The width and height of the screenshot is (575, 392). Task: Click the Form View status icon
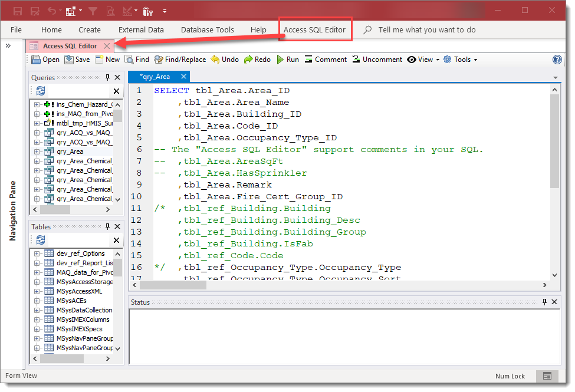pyautogui.click(x=547, y=376)
